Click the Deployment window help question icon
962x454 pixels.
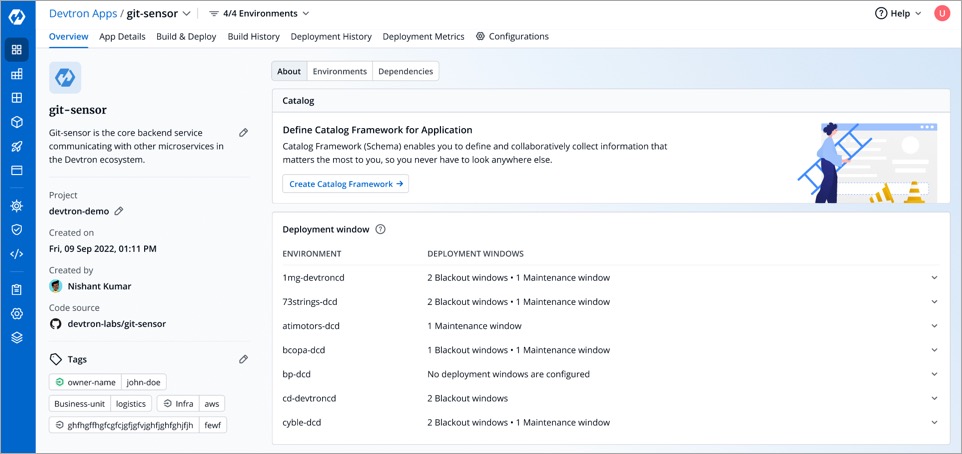tap(380, 229)
